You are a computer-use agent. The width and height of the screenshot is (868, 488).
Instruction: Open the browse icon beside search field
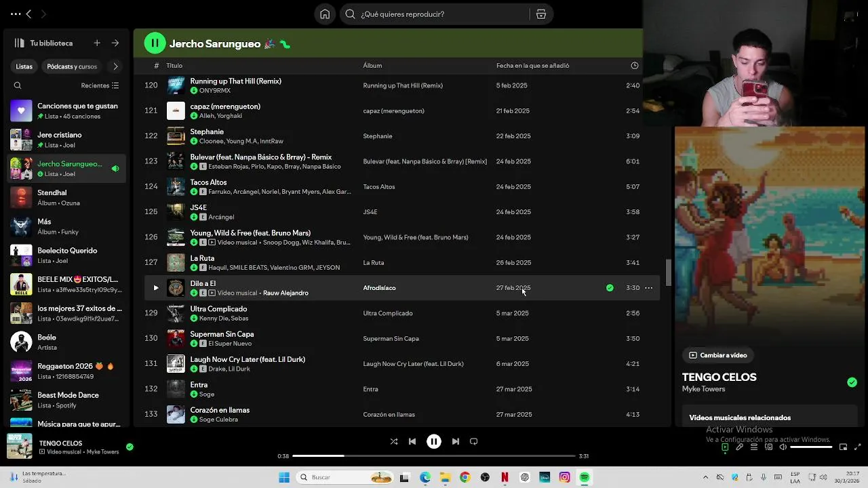tap(541, 14)
